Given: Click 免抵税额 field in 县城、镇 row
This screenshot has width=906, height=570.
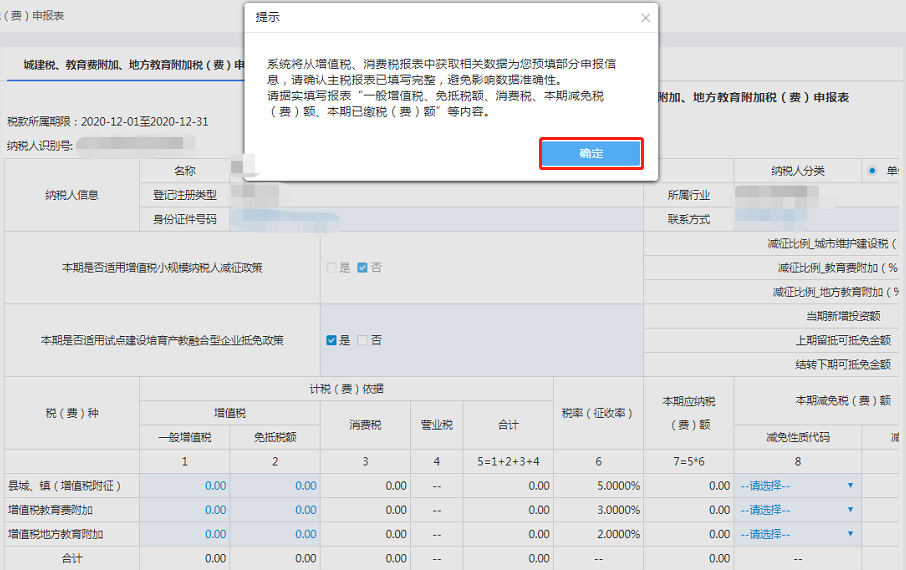Looking at the screenshot, I should click(275, 486).
